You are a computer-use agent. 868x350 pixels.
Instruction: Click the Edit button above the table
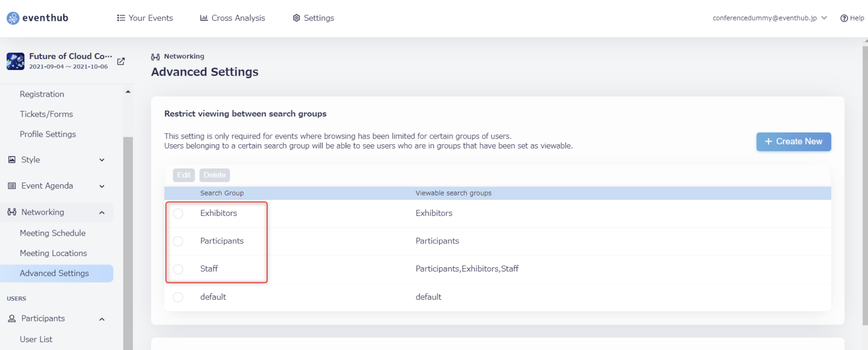click(184, 175)
